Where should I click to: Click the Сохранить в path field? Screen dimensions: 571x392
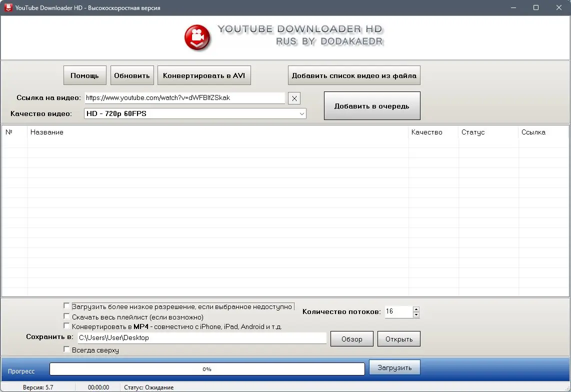tap(202, 338)
